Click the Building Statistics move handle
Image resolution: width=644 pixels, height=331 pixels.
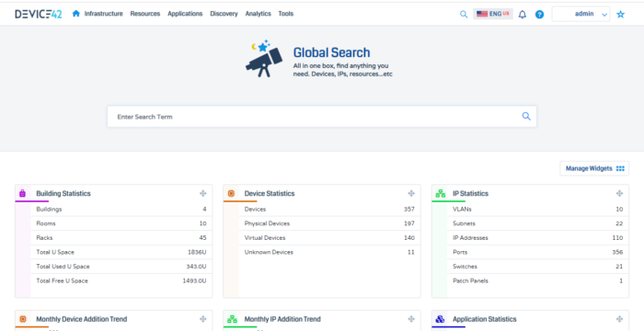click(203, 193)
